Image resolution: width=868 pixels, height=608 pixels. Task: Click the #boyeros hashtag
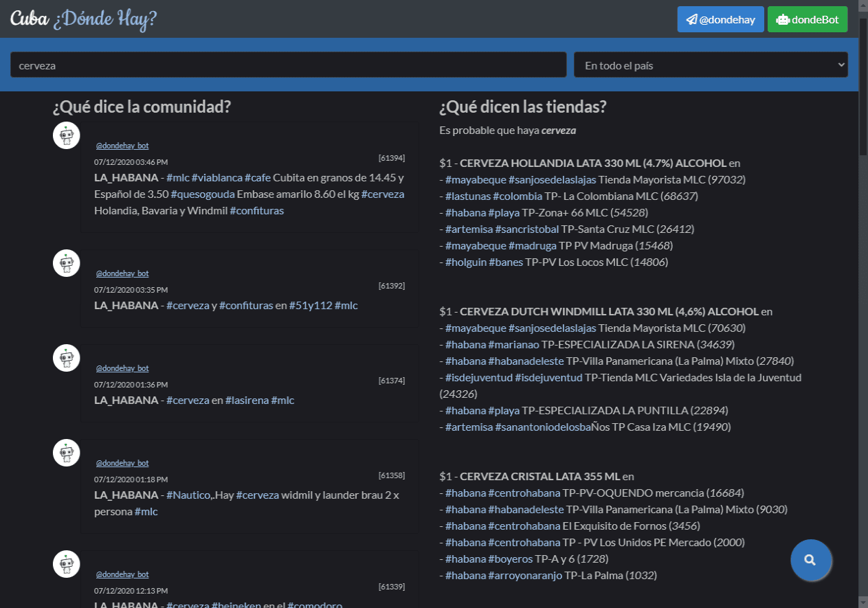[511, 559]
